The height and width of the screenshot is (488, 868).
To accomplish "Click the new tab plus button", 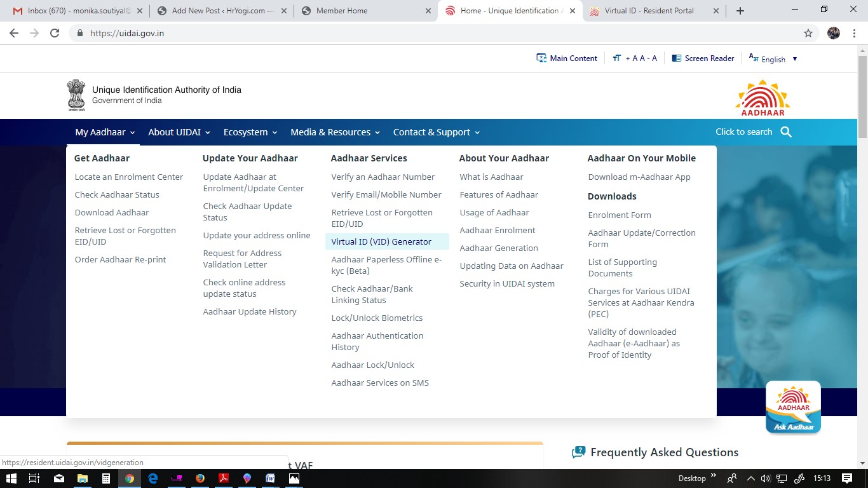I will tap(740, 11).
